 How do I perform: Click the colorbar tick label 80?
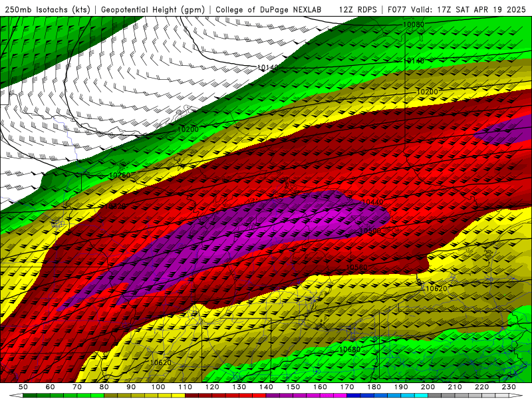coord(104,387)
